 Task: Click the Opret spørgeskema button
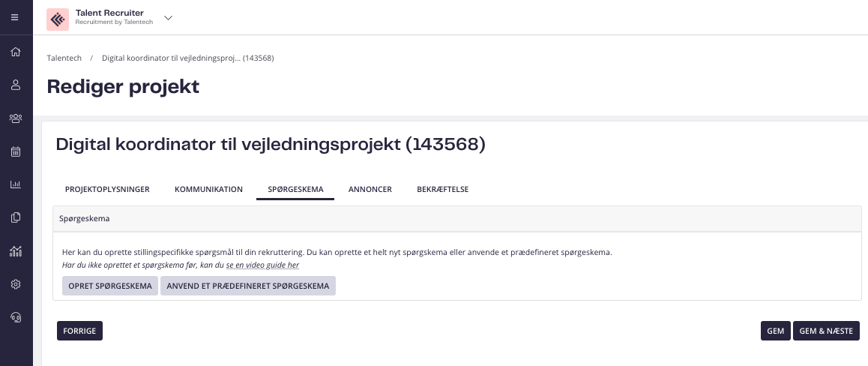pyautogui.click(x=110, y=286)
